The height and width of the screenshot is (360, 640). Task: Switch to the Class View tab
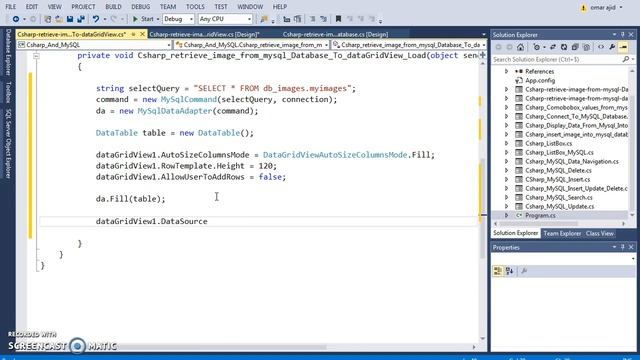600,233
